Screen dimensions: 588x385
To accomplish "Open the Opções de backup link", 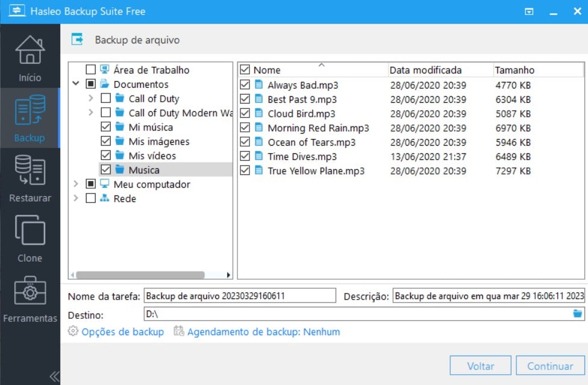I will click(123, 331).
